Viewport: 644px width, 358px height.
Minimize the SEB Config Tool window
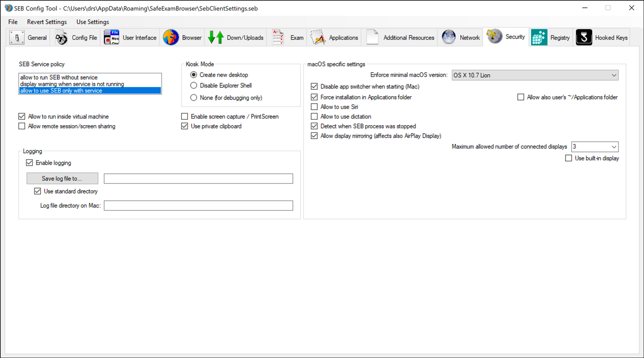click(x=584, y=8)
